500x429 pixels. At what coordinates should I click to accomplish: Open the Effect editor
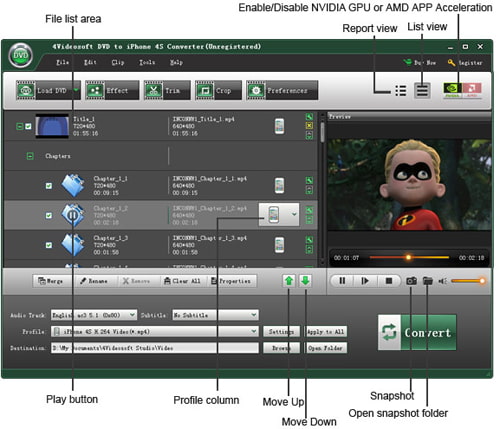tap(112, 90)
